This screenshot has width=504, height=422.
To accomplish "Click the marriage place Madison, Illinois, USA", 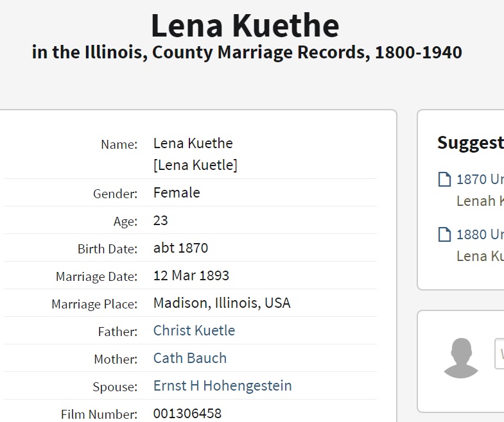I will click(x=222, y=303).
